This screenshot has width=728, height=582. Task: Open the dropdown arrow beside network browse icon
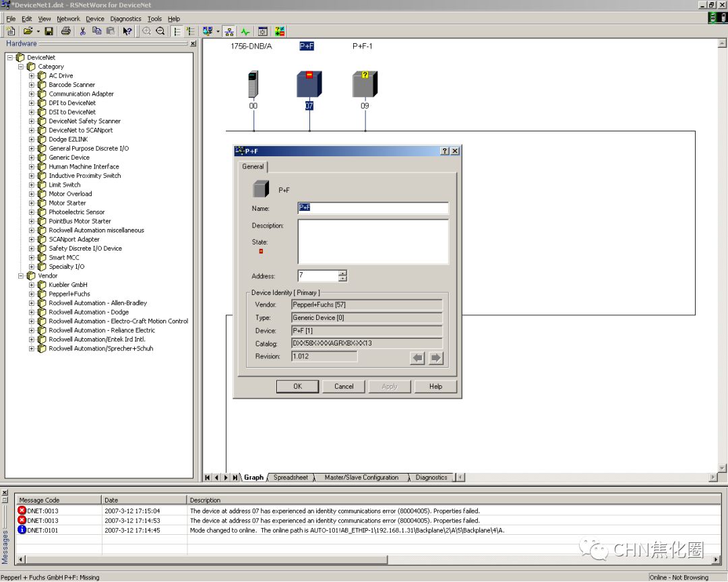pyautogui.click(x=218, y=31)
